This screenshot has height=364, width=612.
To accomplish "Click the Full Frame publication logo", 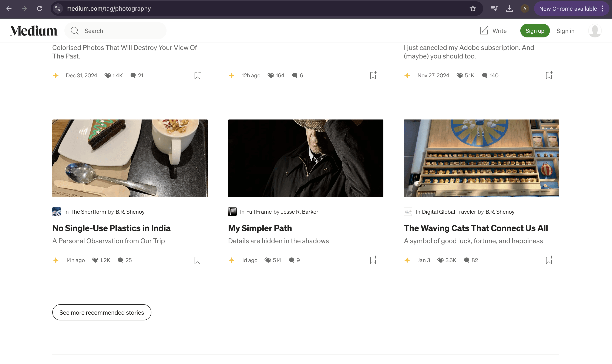I will click(x=232, y=212).
